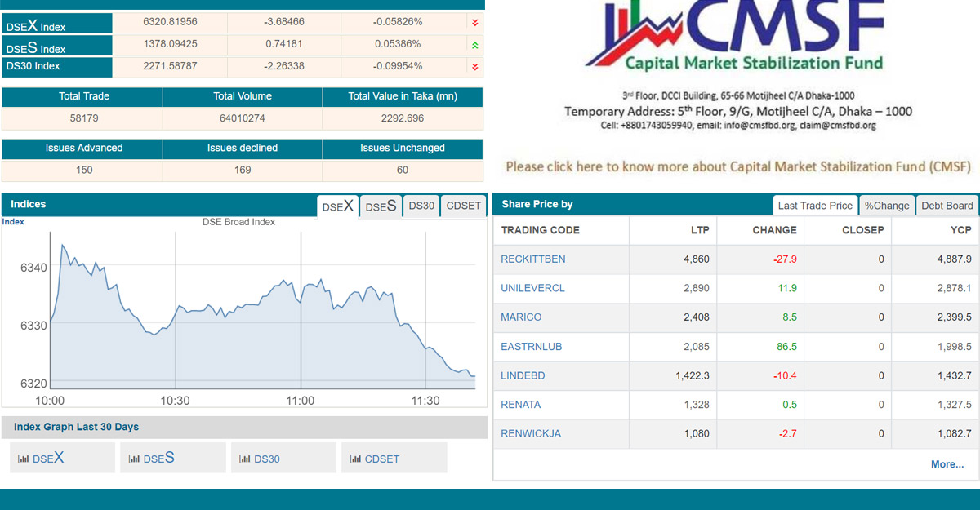The image size is (980, 510).
Task: Click the green up arrow beside DSES Index
Action: tap(474, 44)
